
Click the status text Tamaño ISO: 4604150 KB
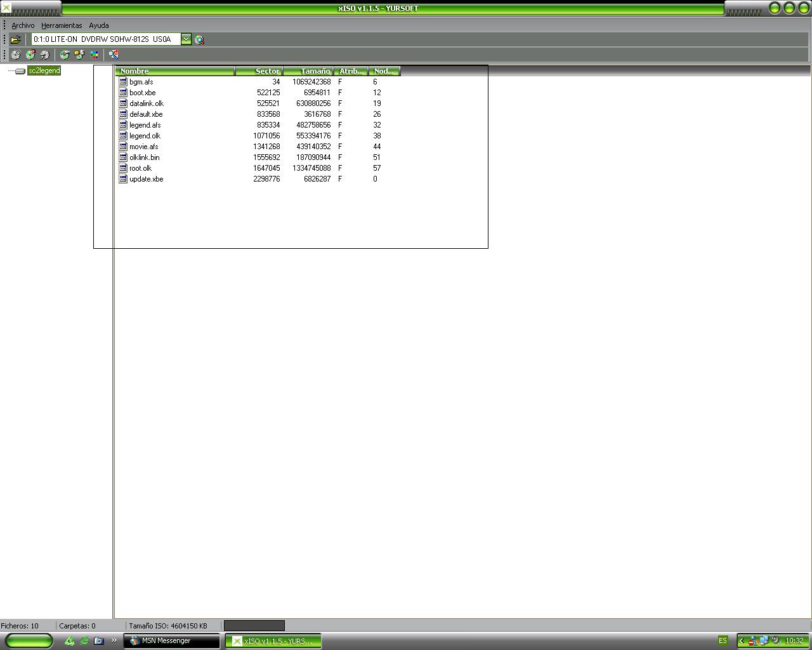click(168, 626)
